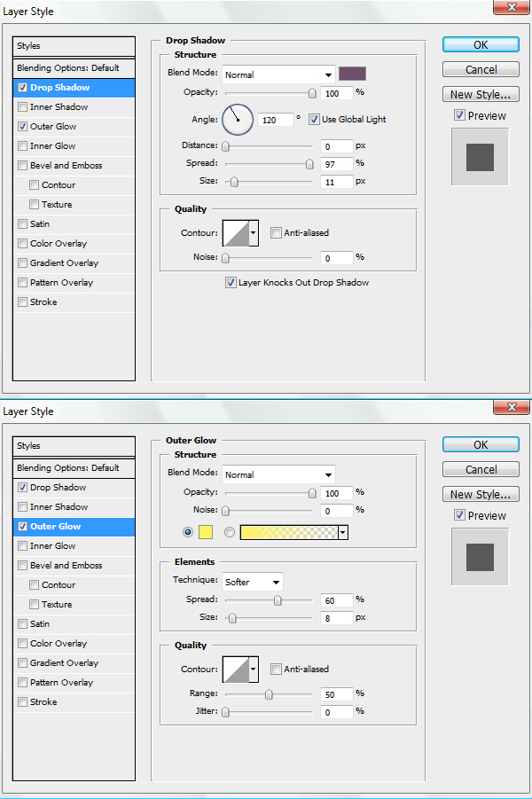
Task: Enable Anti-aliased in Drop Shadow quality
Action: click(x=277, y=233)
